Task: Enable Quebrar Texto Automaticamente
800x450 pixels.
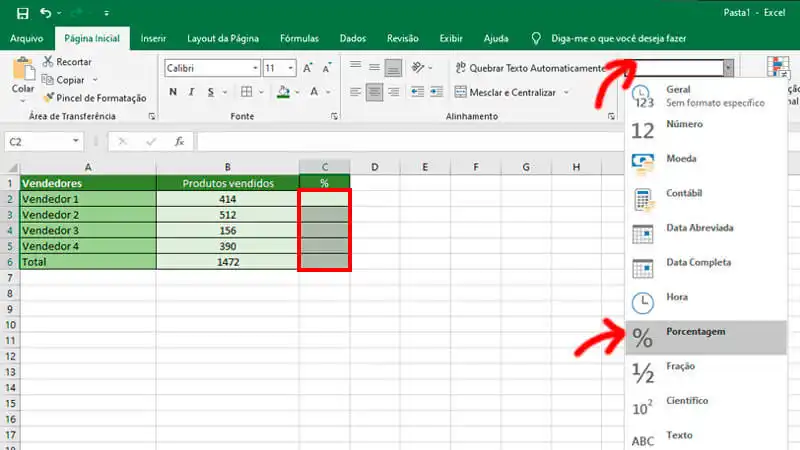Action: 530,68
